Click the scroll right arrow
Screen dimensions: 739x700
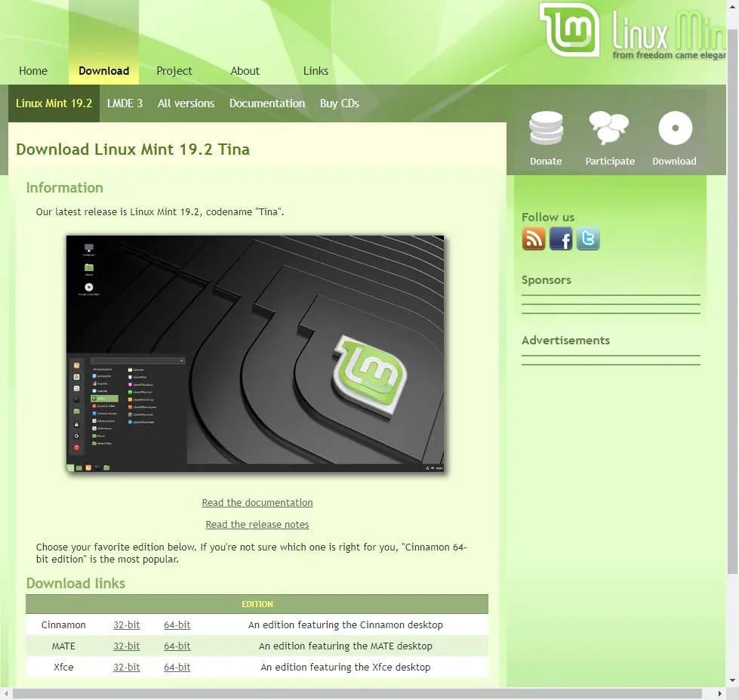coord(719,694)
